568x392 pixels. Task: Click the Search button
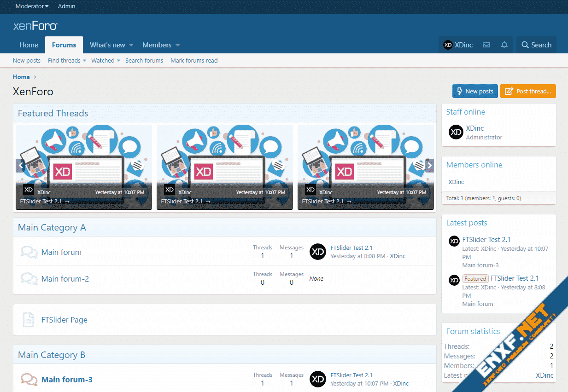tap(536, 45)
